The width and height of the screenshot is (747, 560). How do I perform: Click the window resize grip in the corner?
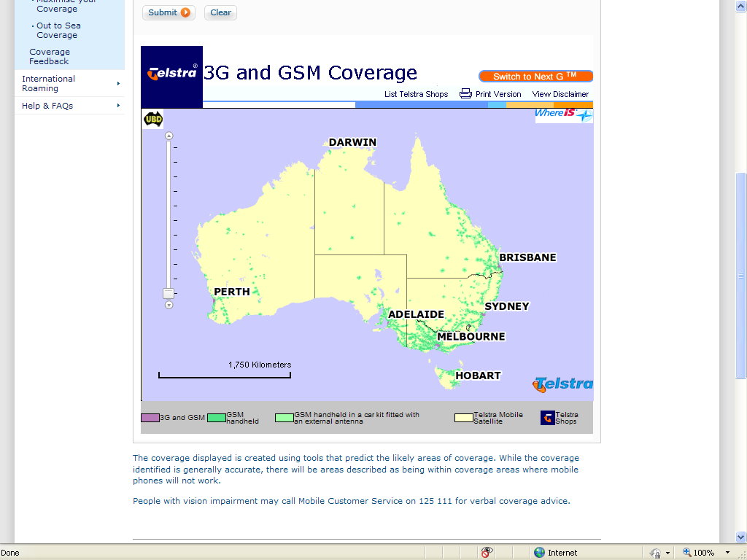(x=742, y=555)
